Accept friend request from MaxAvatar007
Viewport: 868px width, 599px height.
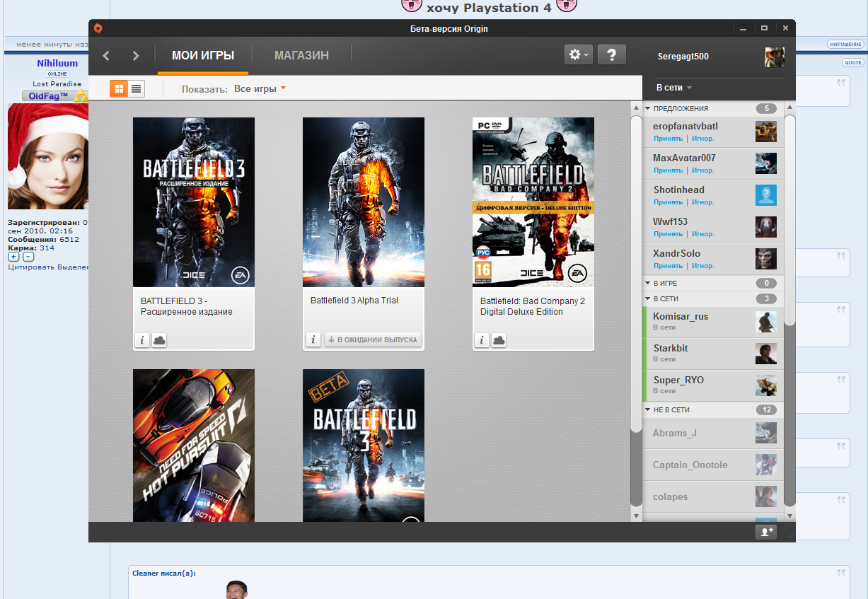pos(668,170)
